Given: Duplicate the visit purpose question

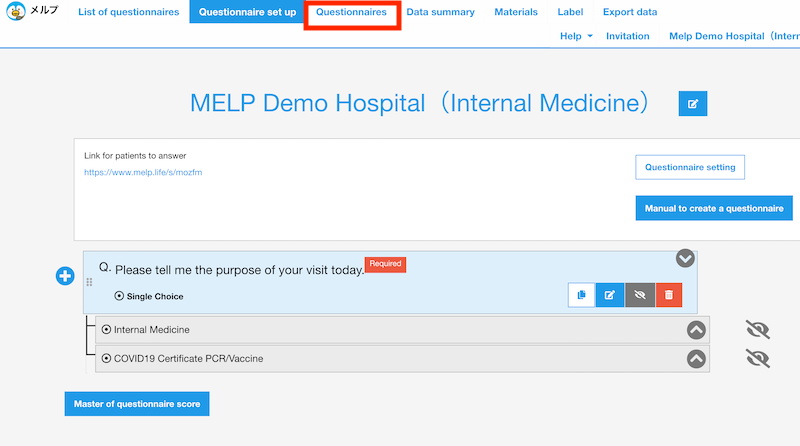Looking at the screenshot, I should click(x=581, y=295).
